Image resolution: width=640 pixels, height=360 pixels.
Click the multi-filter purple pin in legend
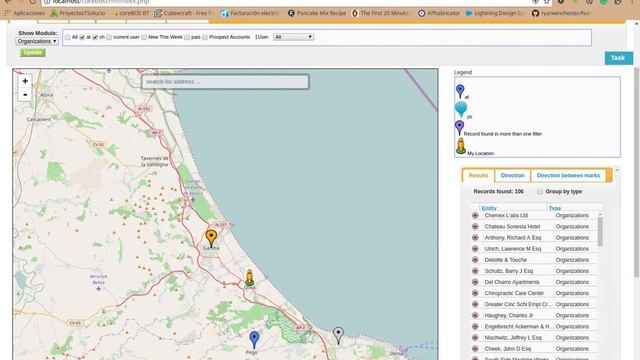point(460,127)
